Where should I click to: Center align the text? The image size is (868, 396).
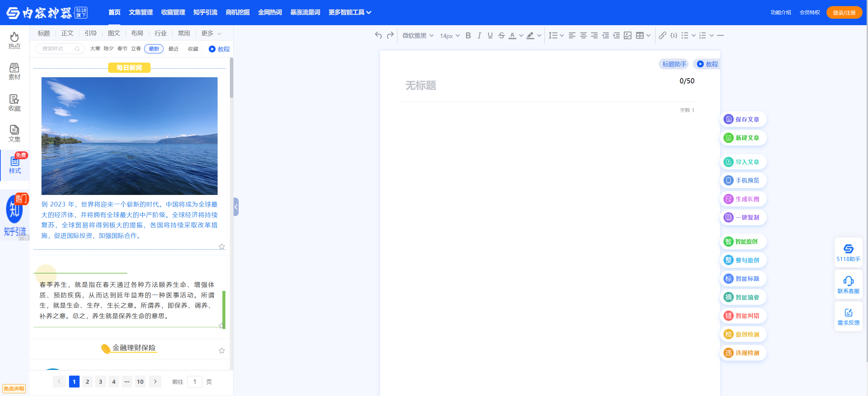[x=583, y=35]
